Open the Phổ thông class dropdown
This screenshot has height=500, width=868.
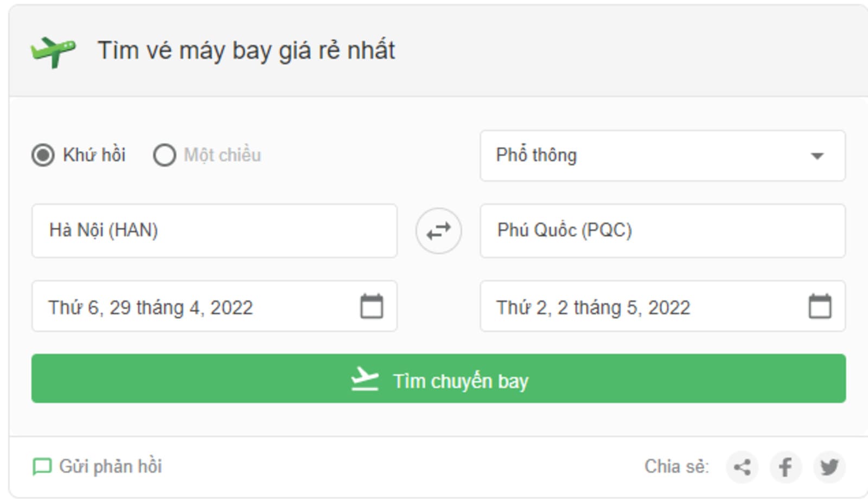tap(662, 156)
